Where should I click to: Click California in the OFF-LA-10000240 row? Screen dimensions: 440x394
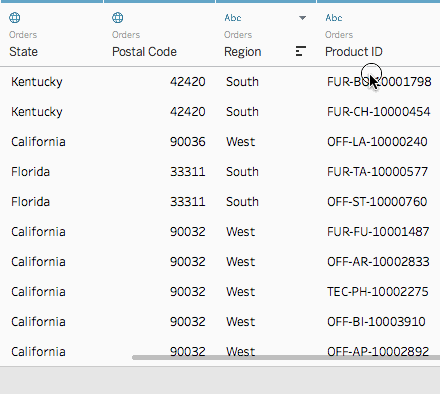coord(38,142)
